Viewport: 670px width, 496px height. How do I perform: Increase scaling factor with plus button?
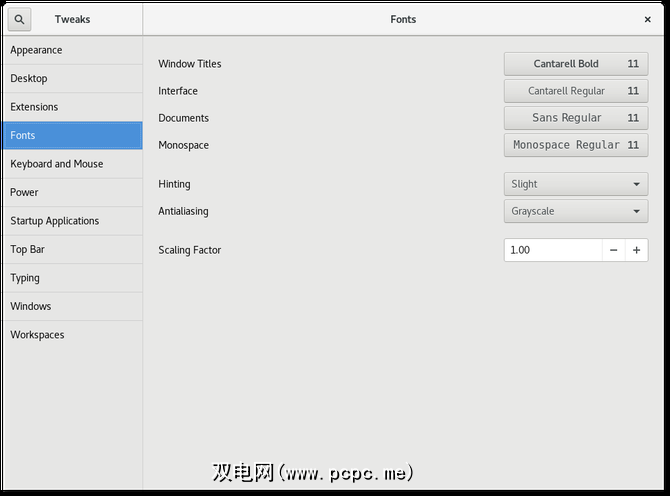click(x=636, y=250)
